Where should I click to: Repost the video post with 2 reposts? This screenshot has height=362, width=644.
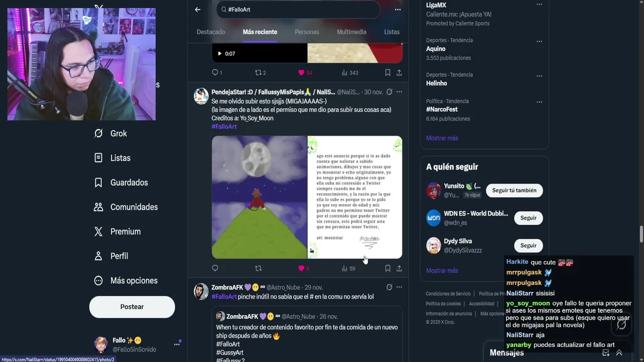click(259, 72)
